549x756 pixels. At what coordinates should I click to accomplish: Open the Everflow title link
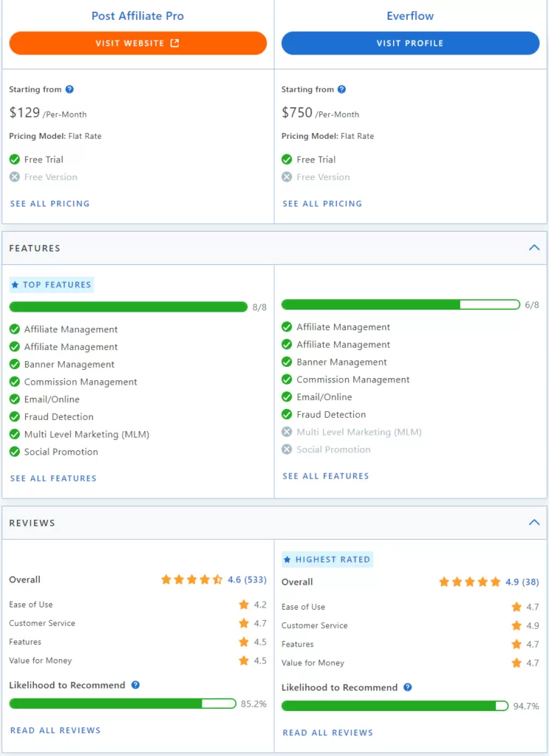[410, 16]
